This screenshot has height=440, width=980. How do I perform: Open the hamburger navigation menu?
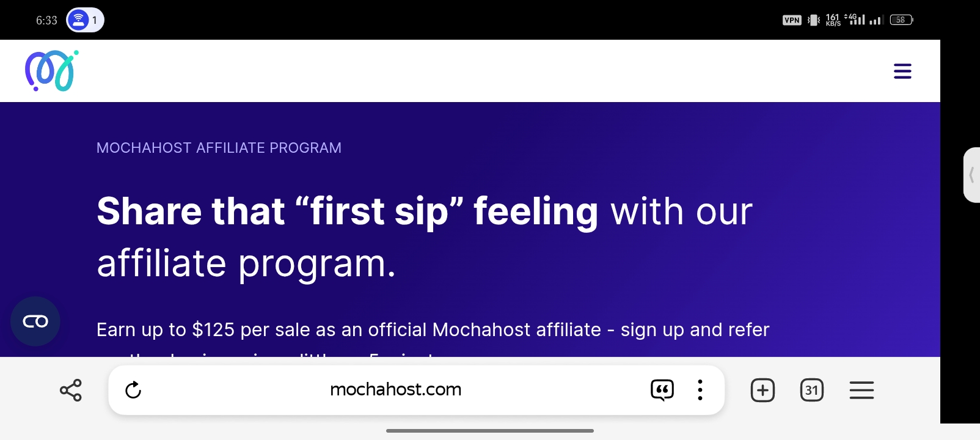point(902,71)
